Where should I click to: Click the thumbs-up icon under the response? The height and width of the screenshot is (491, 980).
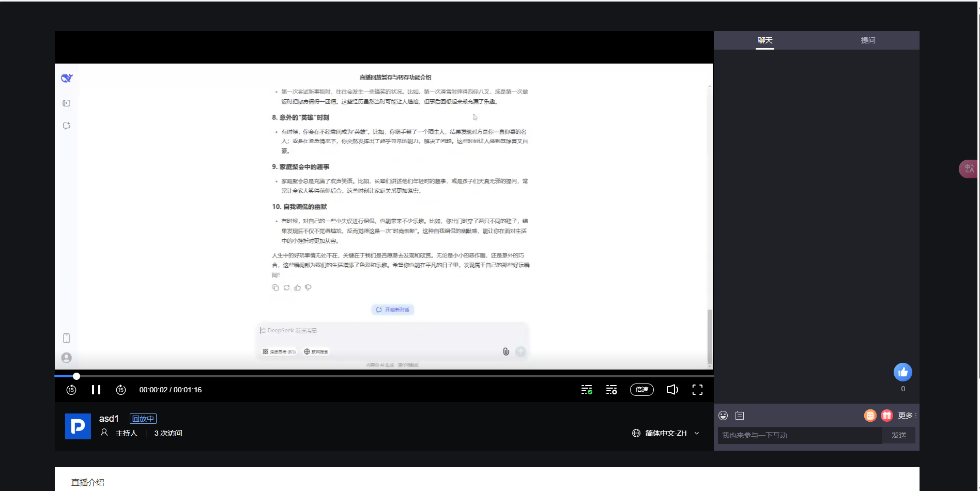click(297, 287)
